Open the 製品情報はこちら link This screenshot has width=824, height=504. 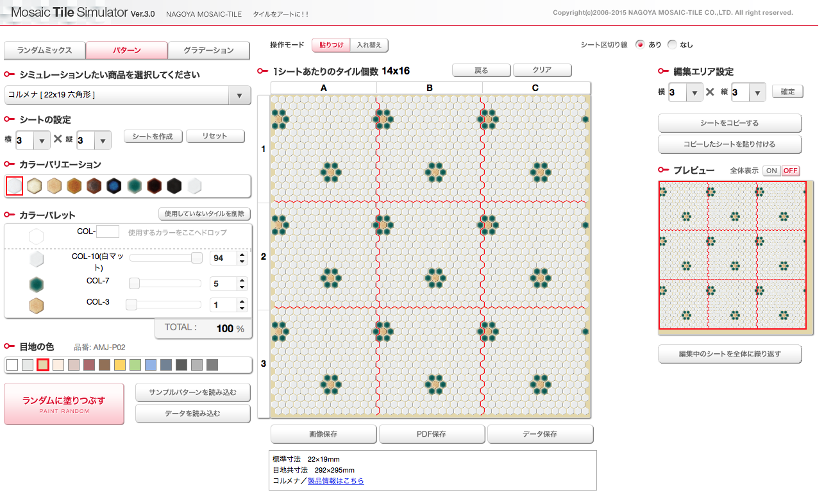pyautogui.click(x=335, y=480)
